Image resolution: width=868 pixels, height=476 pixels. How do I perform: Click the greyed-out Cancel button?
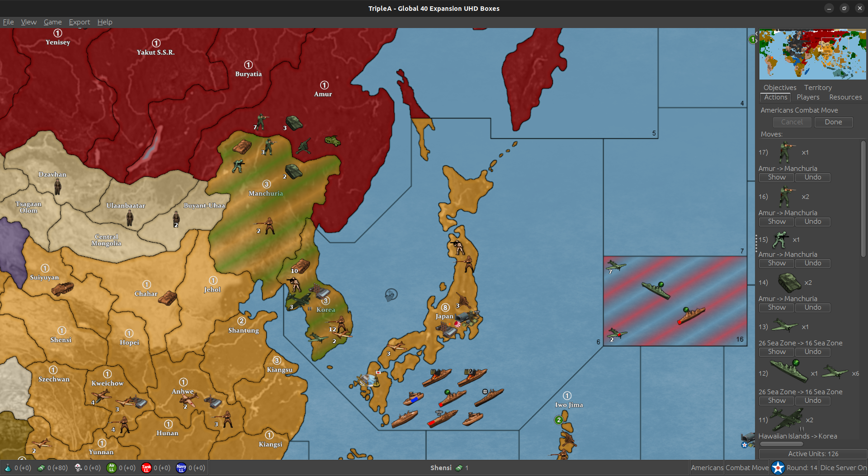tap(792, 122)
